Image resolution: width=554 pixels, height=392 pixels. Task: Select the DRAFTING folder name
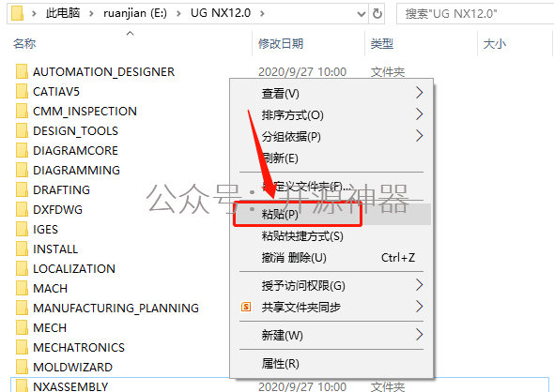(61, 190)
